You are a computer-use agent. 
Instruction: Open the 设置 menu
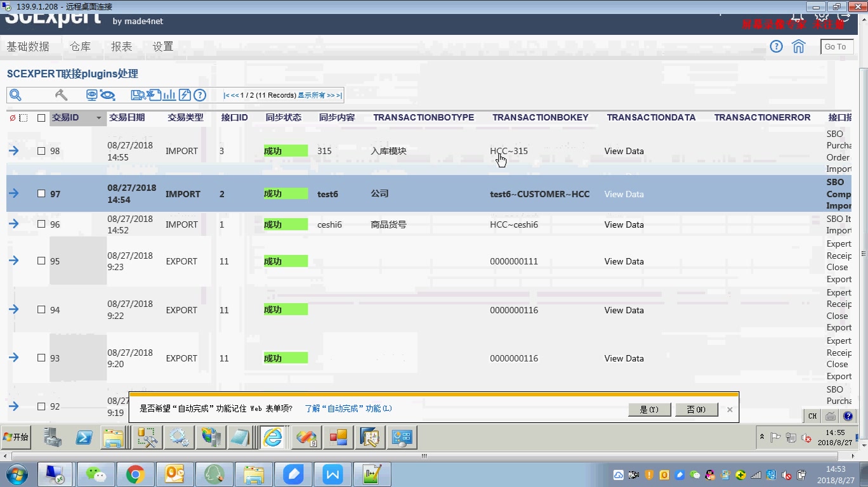point(162,46)
